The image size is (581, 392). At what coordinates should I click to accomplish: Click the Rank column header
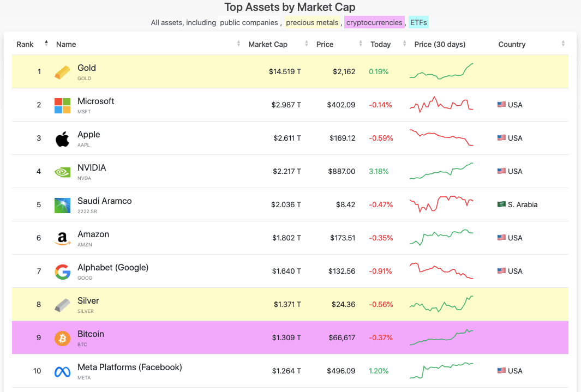point(25,44)
